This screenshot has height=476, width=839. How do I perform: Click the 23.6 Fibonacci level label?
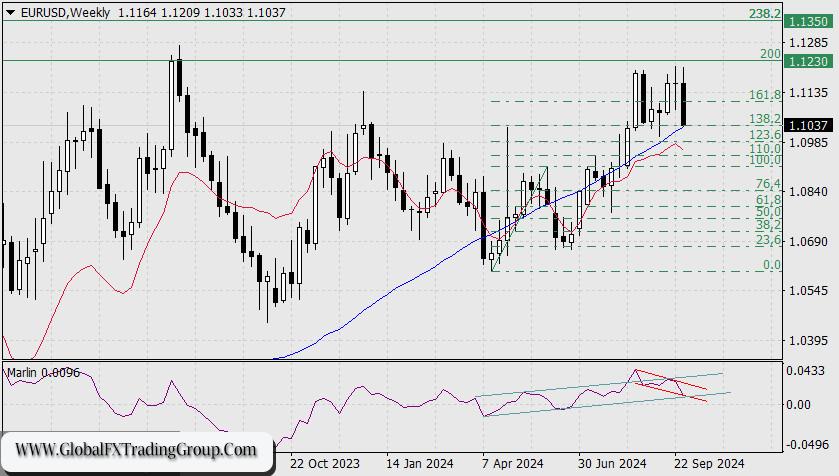(768, 240)
